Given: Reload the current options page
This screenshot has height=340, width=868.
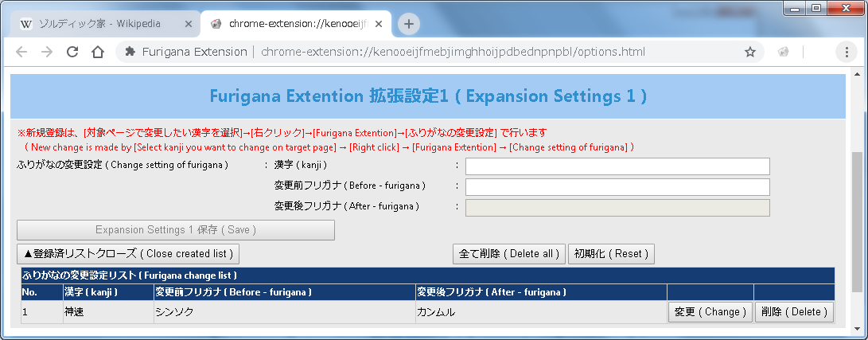Looking at the screenshot, I should tap(72, 52).
